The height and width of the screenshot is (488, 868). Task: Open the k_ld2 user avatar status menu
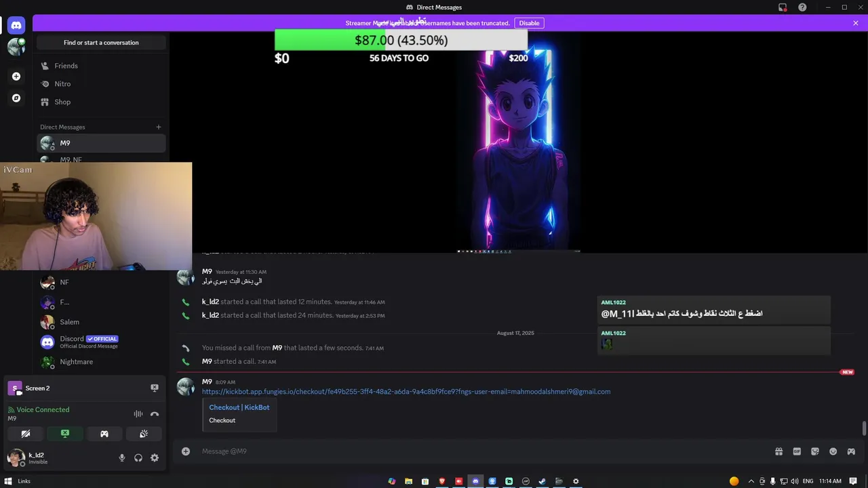point(16,458)
